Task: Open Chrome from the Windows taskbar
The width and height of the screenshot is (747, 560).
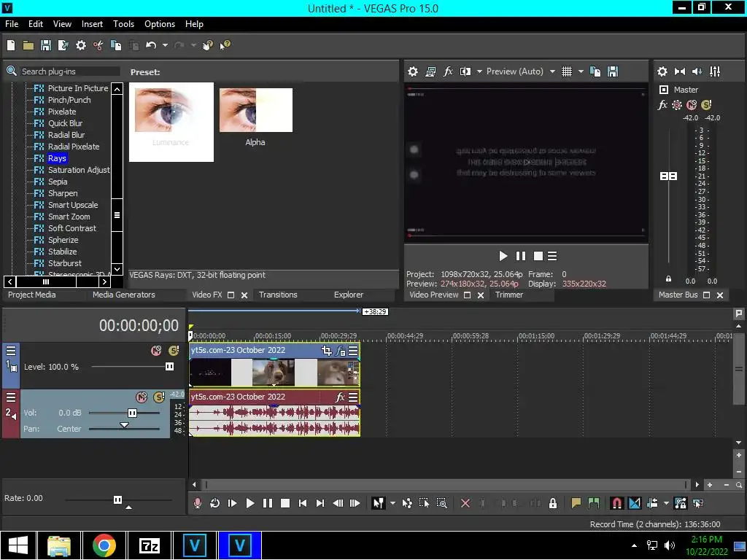Action: [104, 545]
